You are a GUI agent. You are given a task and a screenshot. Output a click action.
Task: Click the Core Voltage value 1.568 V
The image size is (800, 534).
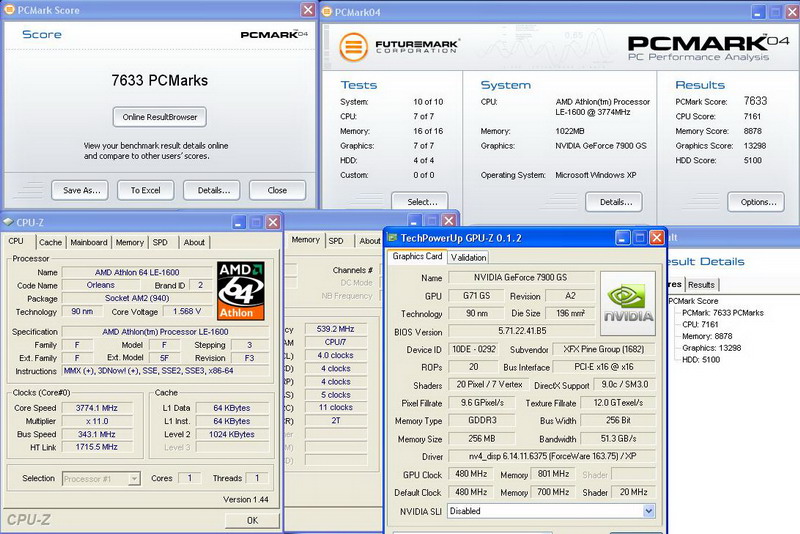pos(187,311)
